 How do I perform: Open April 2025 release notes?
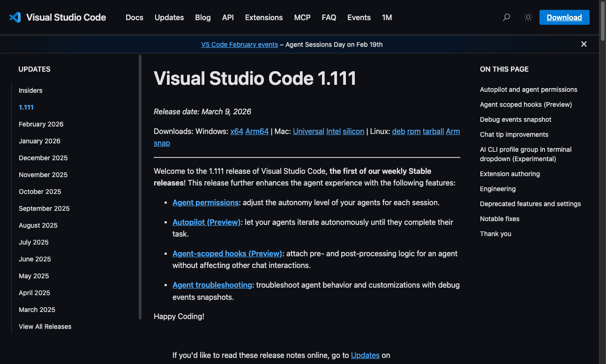coord(34,293)
